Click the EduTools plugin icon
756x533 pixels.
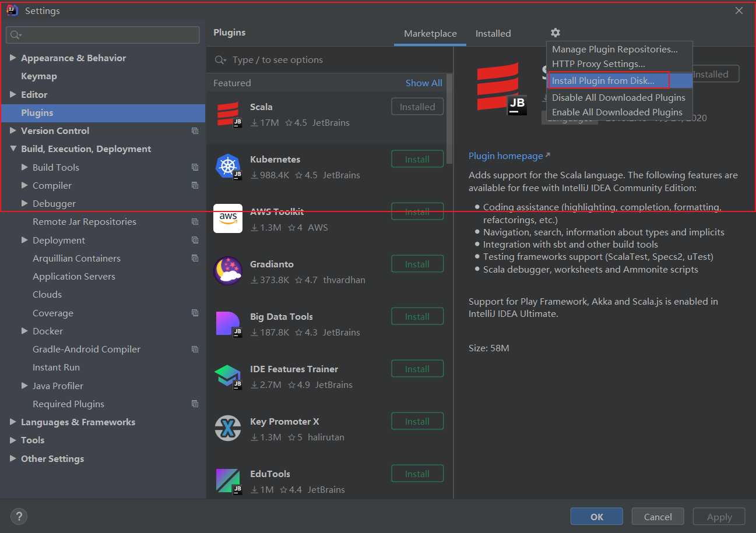(228, 481)
